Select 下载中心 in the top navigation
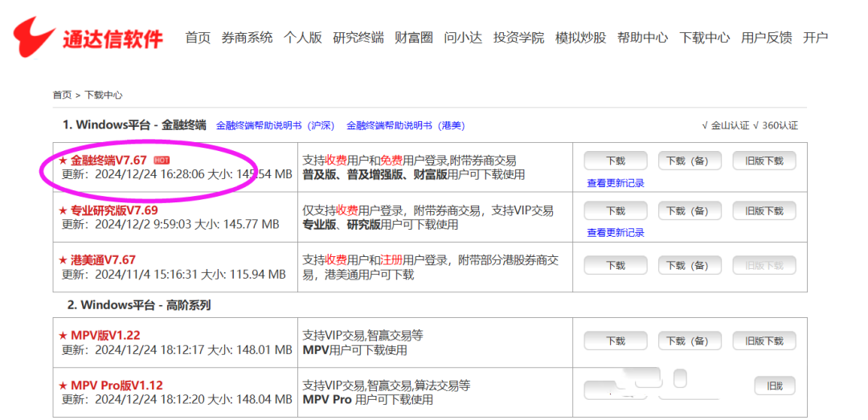The width and height of the screenshot is (868, 420). pyautogui.click(x=705, y=38)
